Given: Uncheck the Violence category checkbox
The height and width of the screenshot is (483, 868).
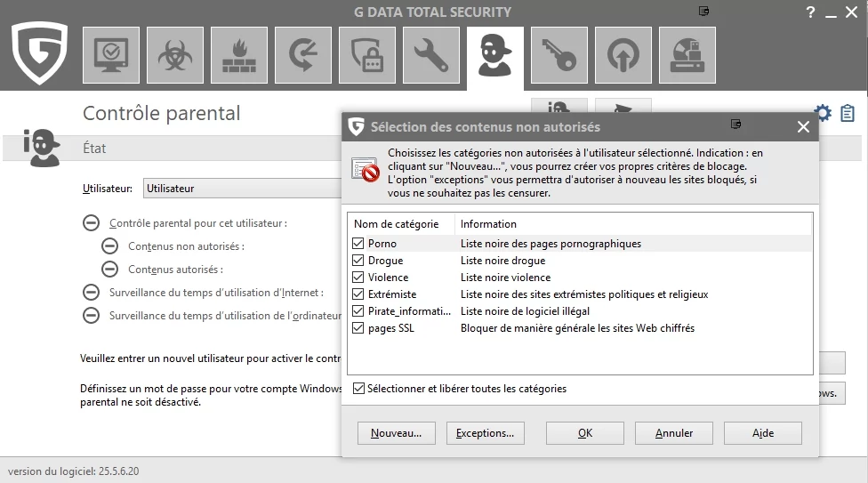Looking at the screenshot, I should 358,277.
